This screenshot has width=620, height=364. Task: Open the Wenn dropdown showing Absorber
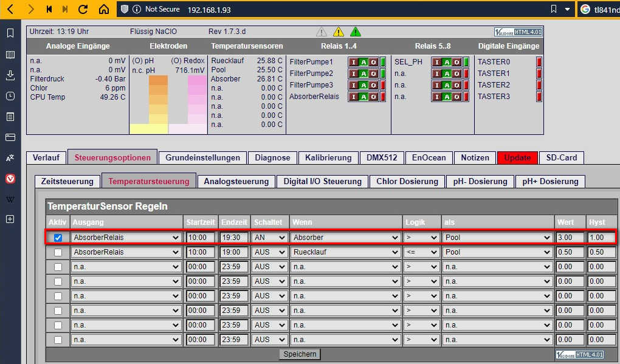[x=345, y=238]
